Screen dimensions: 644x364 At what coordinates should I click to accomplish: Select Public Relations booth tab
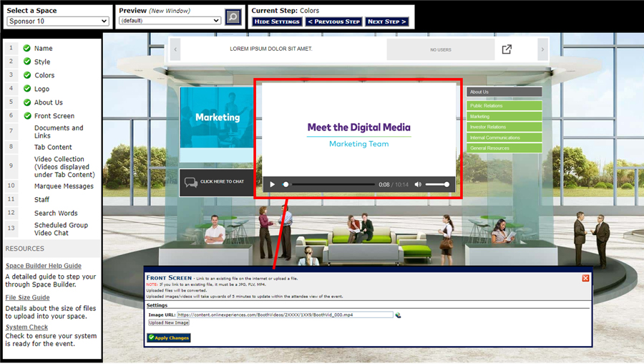click(x=504, y=106)
